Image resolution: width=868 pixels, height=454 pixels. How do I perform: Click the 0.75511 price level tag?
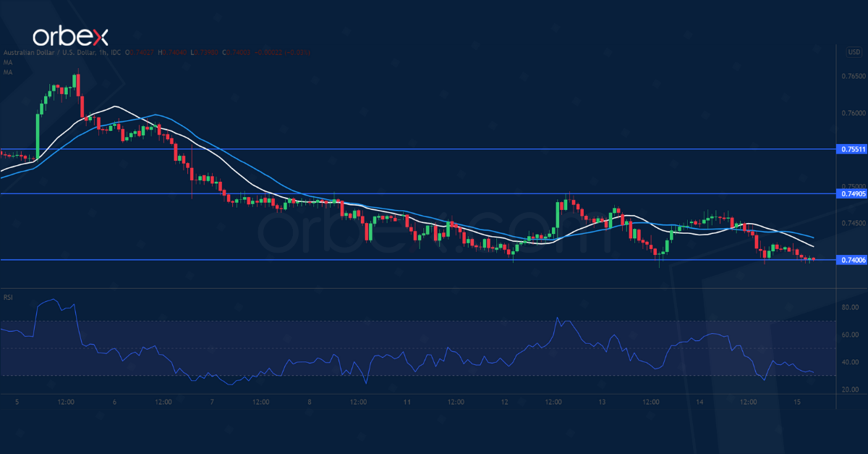click(851, 149)
